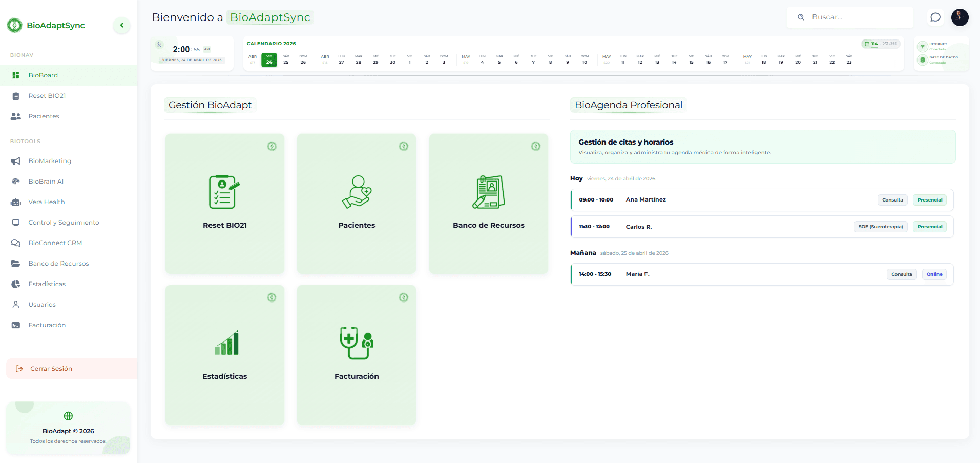Image resolution: width=980 pixels, height=463 pixels.
Task: Open the Banco de Recursos card
Action: [x=488, y=204]
